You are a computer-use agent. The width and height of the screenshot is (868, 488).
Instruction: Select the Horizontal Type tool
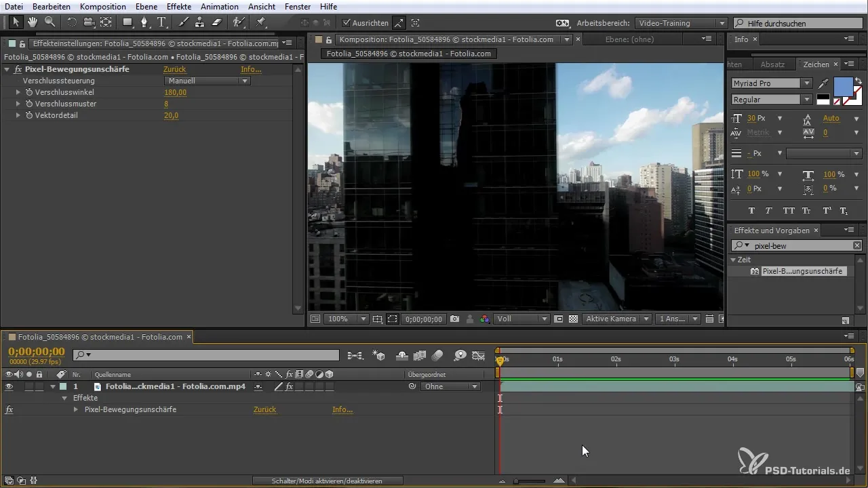(x=162, y=22)
